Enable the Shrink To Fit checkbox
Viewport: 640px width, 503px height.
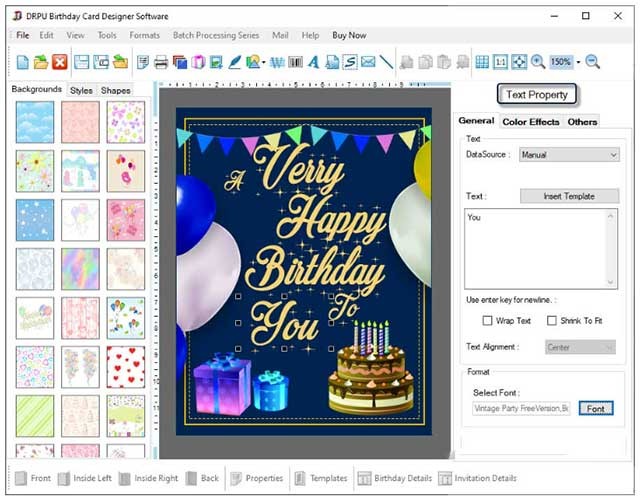[551, 320]
